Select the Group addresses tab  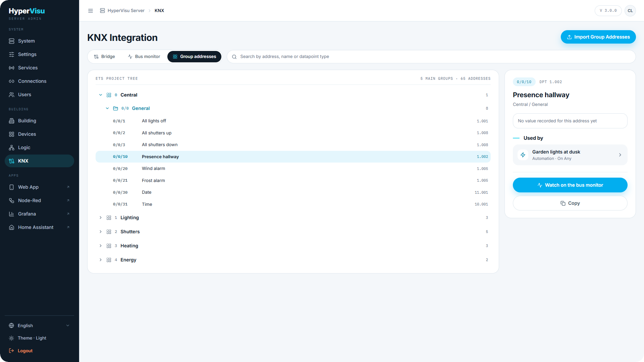tap(195, 57)
